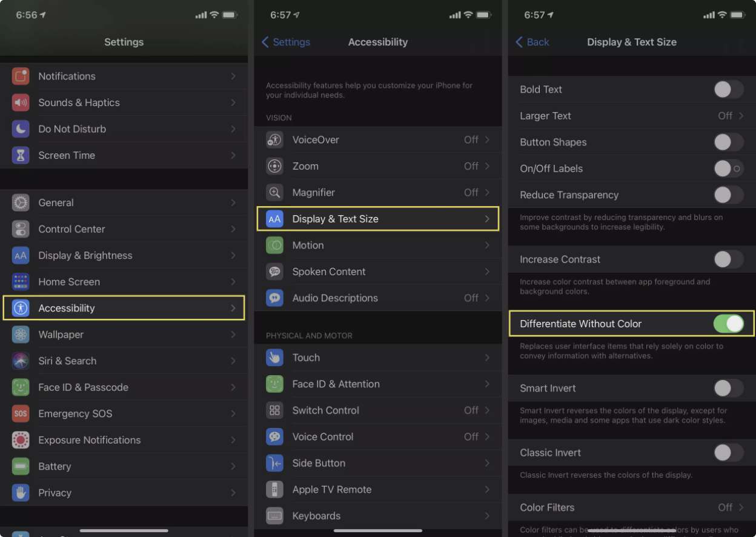The width and height of the screenshot is (756, 537).
Task: Expand Larger Text options chevron
Action: pos(741,116)
